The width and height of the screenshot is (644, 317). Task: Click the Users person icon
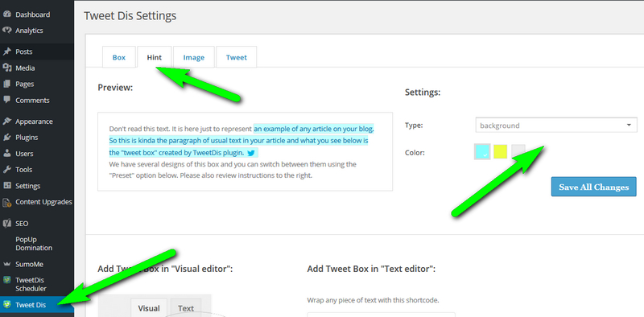tap(6, 153)
